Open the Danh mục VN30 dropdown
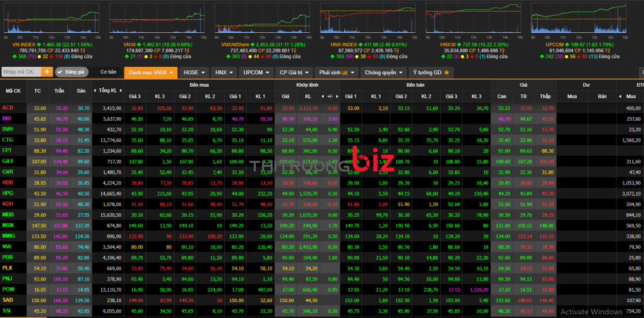 click(150, 72)
